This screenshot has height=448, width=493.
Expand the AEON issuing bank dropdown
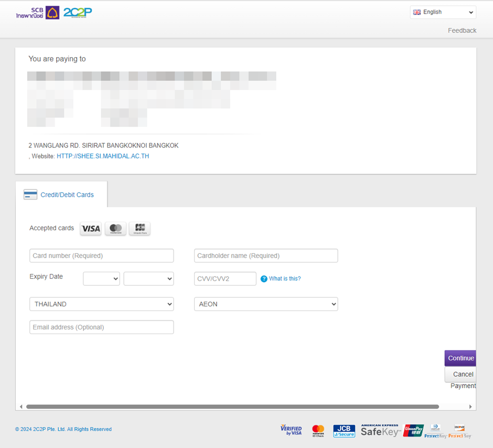click(266, 304)
